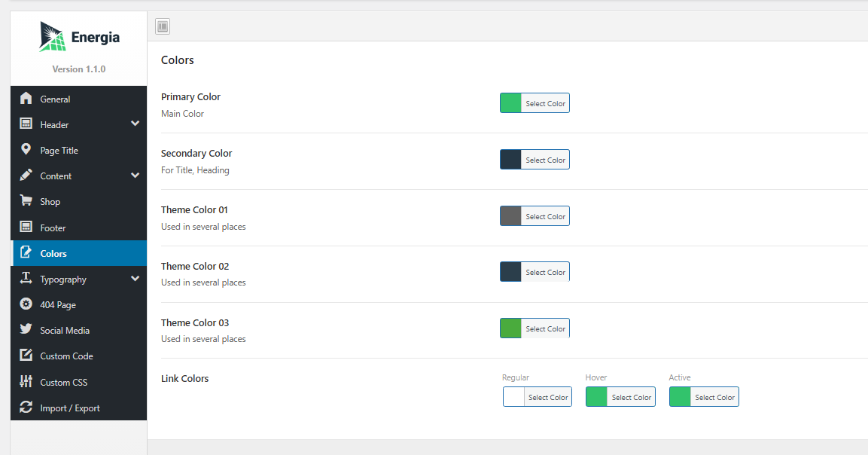This screenshot has width=868, height=455.
Task: Click Select Color for Secondary Color
Action: pos(545,160)
